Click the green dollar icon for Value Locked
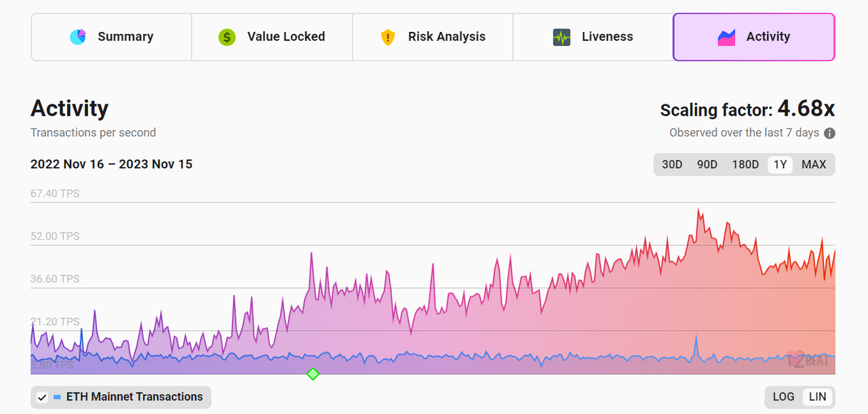 click(226, 37)
